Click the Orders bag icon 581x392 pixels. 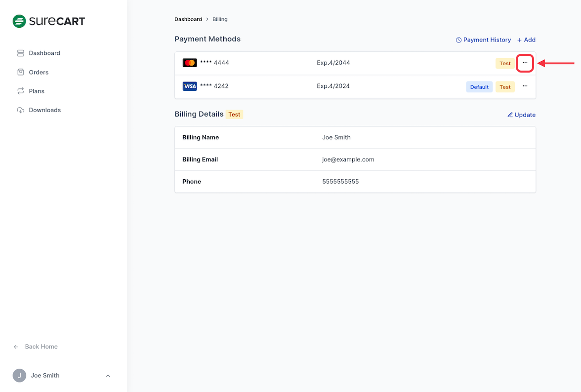pyautogui.click(x=20, y=72)
